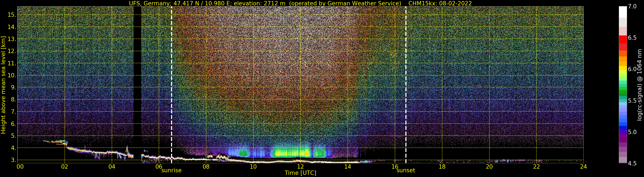Image resolution: width=644 pixels, height=177 pixels.
Task: Click the colorbar value label '4.5'
Action: point(632,163)
